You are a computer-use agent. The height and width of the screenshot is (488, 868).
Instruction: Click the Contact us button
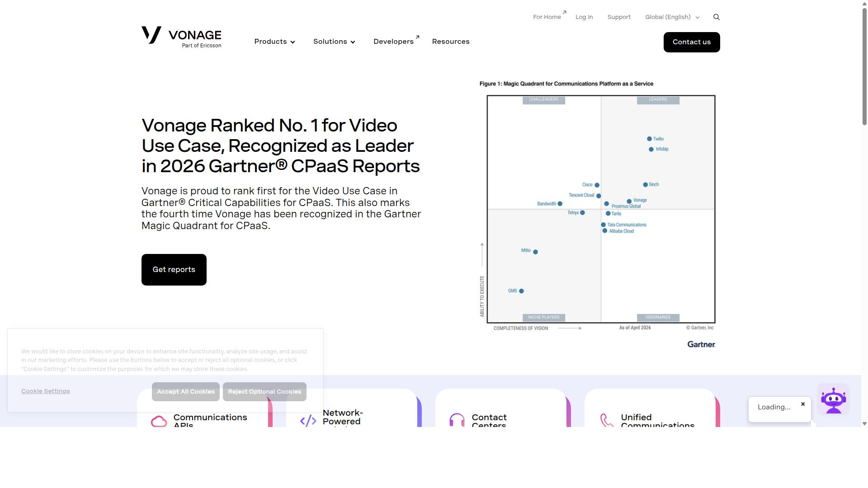(692, 42)
